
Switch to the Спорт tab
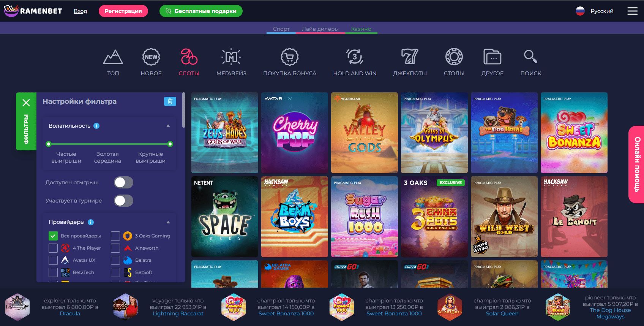[281, 29]
